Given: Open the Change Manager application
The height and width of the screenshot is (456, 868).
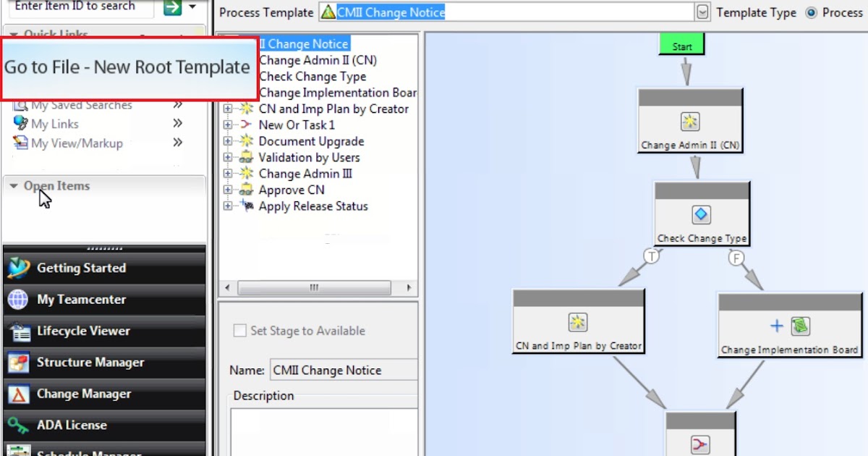Looking at the screenshot, I should pyautogui.click(x=104, y=394).
